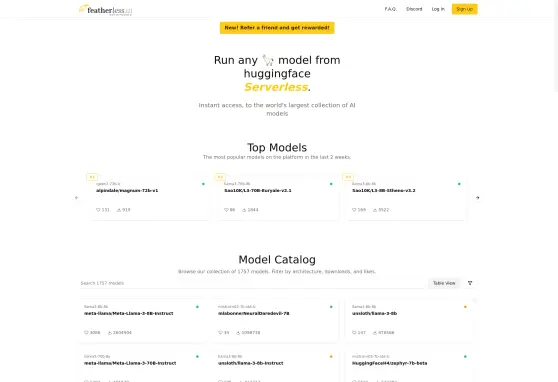Screen dimensions: 558x382
Task: Click download icon on magnum-72b-v1 card
Action: (x=119, y=210)
